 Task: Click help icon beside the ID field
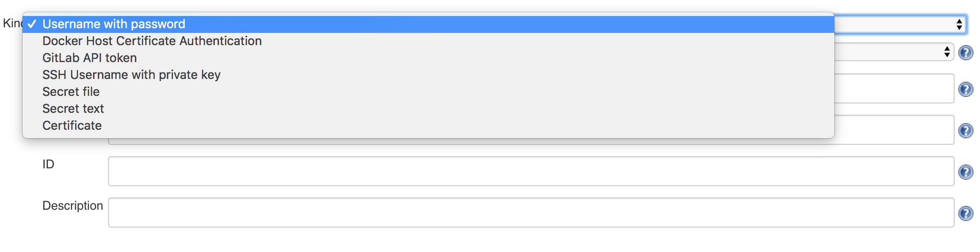pos(965,172)
